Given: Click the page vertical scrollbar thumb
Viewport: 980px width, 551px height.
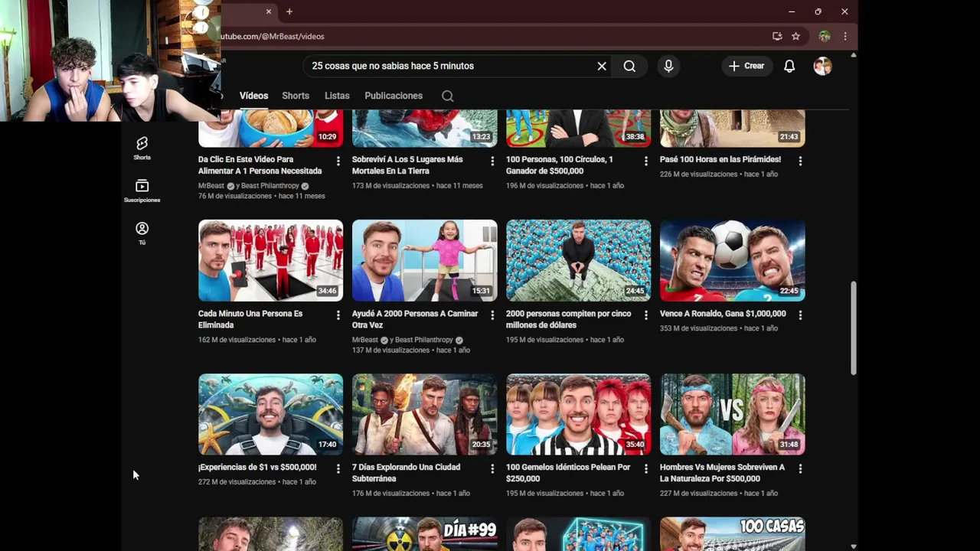Looking at the screenshot, I should (x=853, y=328).
